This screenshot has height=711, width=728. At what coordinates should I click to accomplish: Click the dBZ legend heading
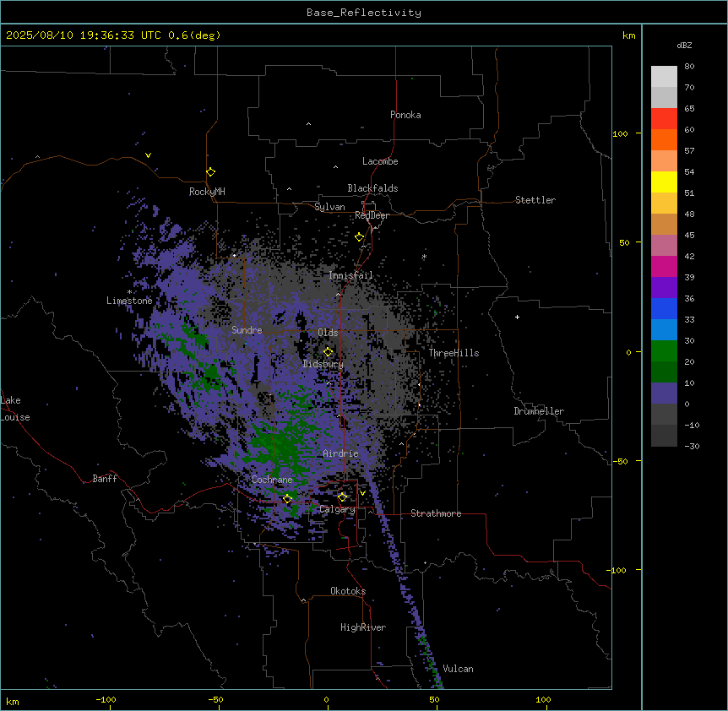click(x=684, y=45)
